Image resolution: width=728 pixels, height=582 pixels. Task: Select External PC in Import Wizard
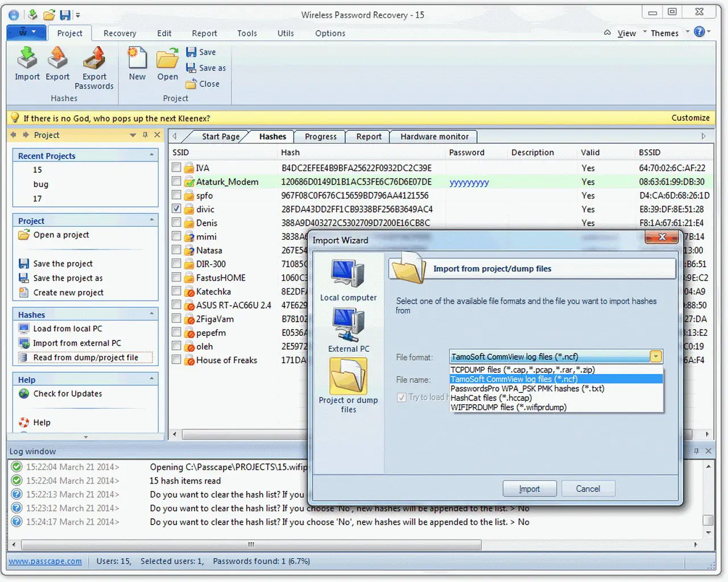(x=348, y=331)
